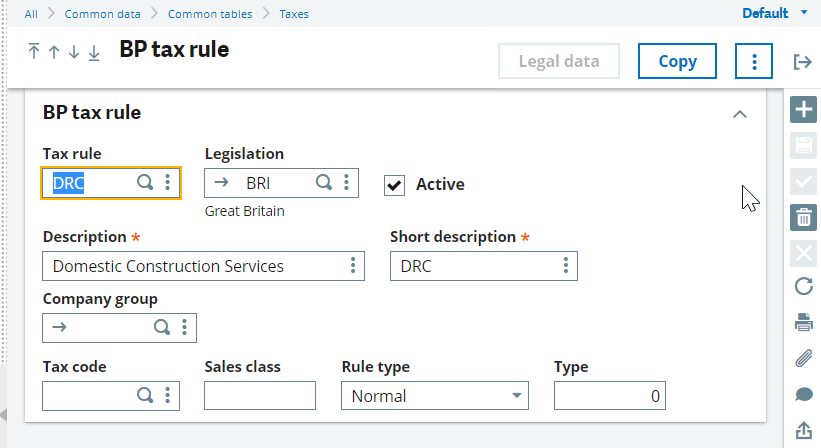Uncheck the Active checkbox

point(394,185)
